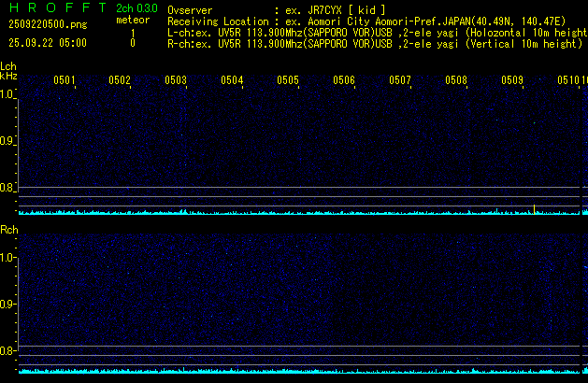The height and width of the screenshot is (383, 588).
Task: Jump to the 0505 time marker
Action: coord(288,80)
